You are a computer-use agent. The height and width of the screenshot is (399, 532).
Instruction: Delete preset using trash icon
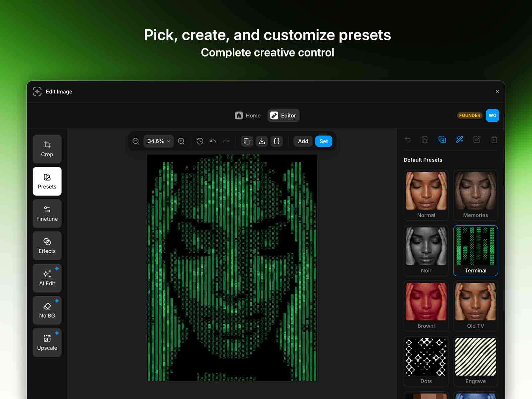[494, 140]
